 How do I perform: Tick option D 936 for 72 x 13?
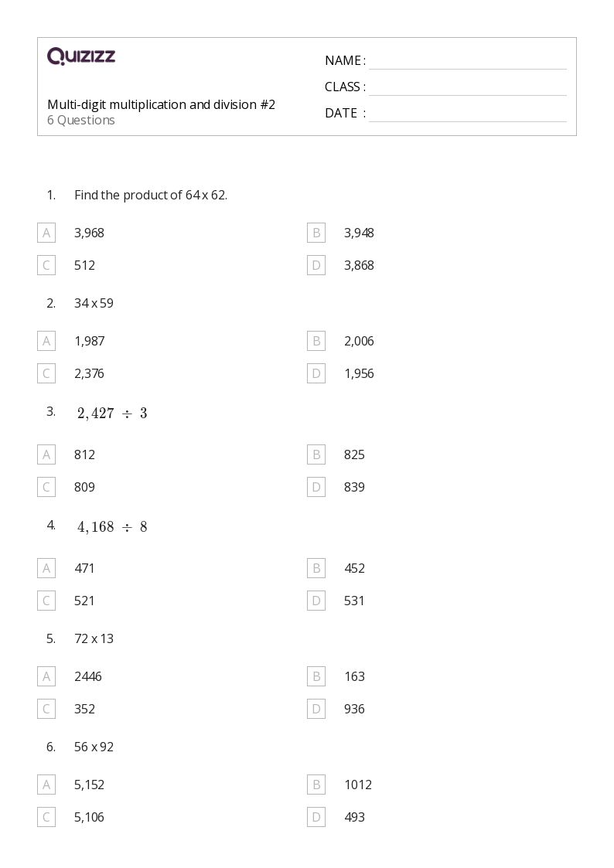pos(316,709)
